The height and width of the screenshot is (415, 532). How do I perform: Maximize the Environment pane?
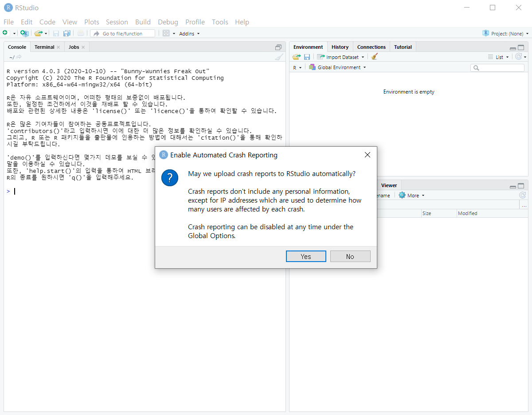(521, 47)
